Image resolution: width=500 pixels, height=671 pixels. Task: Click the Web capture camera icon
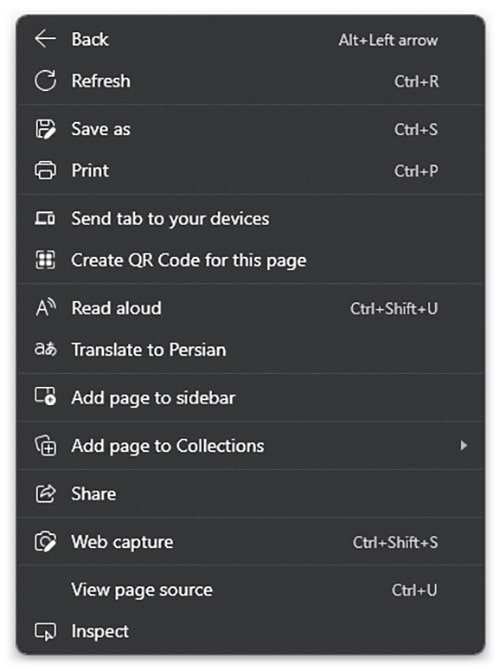click(45, 542)
